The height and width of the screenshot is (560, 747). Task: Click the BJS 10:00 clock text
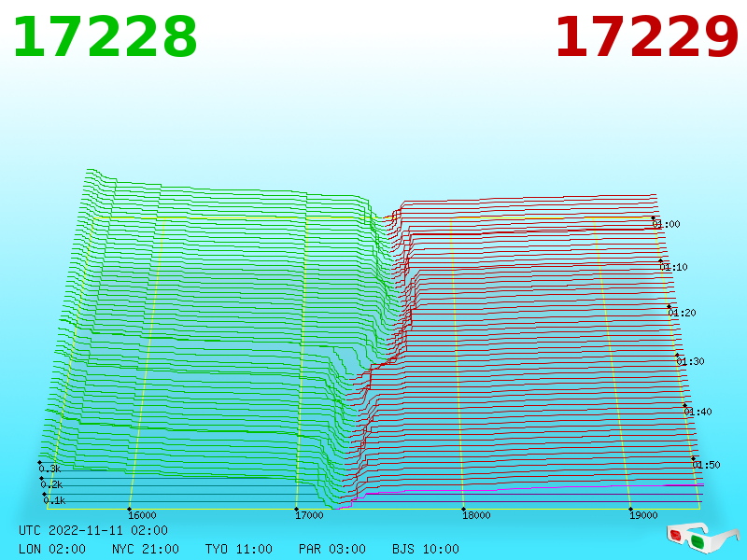tap(426, 549)
